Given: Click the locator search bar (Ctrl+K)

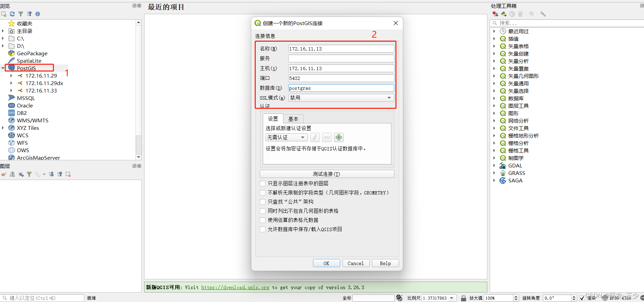Looking at the screenshot, I should (x=42, y=298).
